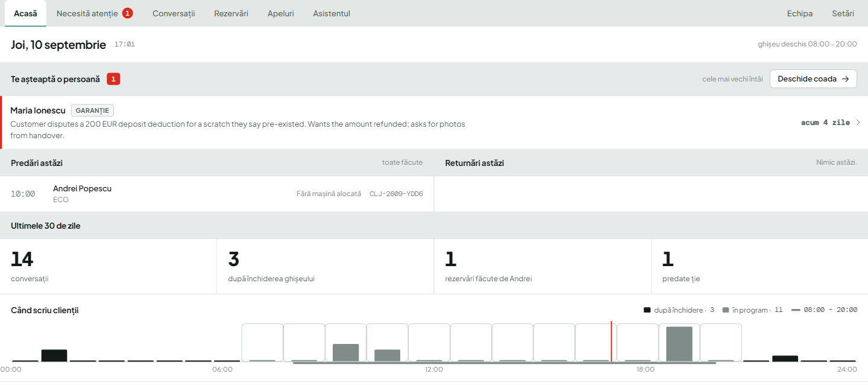Click the 3 după închiderea ghișeului card
The width and height of the screenshot is (868, 385).
click(x=325, y=266)
